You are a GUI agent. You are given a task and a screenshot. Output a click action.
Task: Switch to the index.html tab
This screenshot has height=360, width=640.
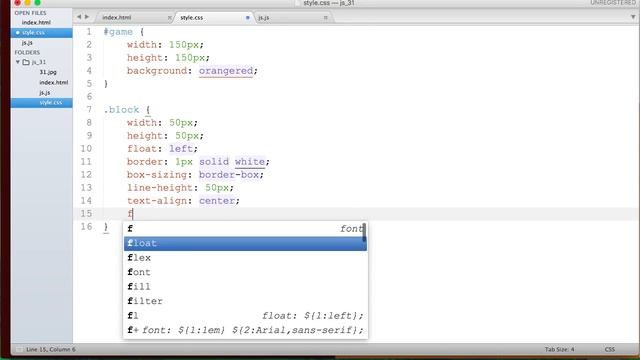pyautogui.click(x=117, y=18)
